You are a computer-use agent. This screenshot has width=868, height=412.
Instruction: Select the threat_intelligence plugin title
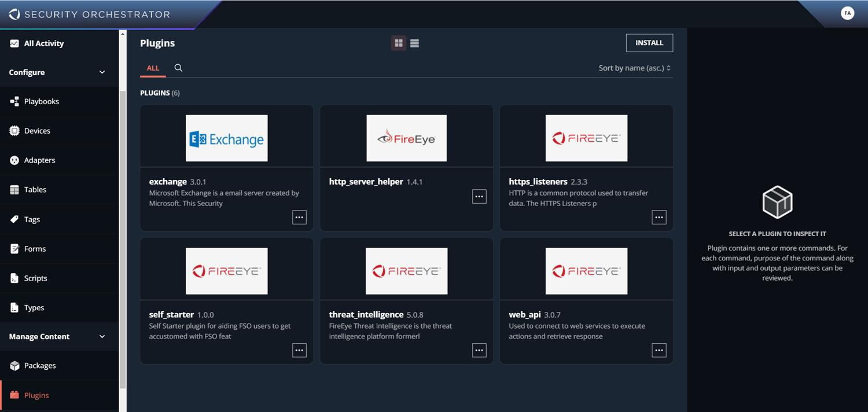tap(366, 315)
